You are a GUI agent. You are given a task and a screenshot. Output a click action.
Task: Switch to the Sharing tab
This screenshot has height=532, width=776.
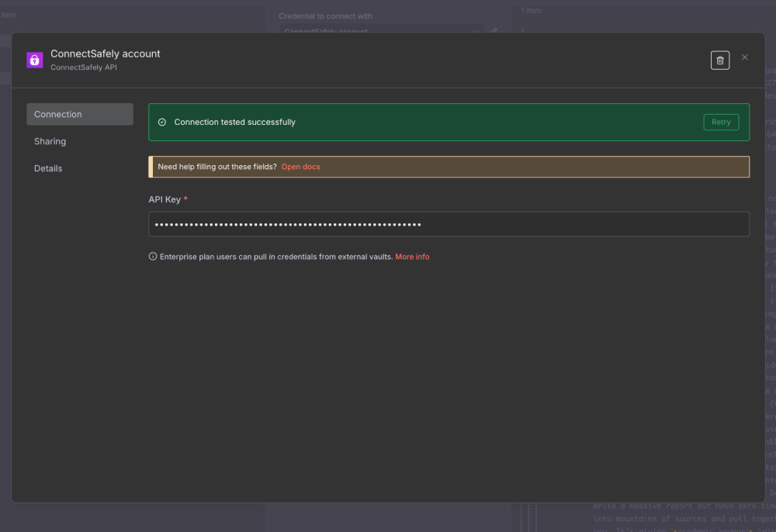[x=50, y=141]
